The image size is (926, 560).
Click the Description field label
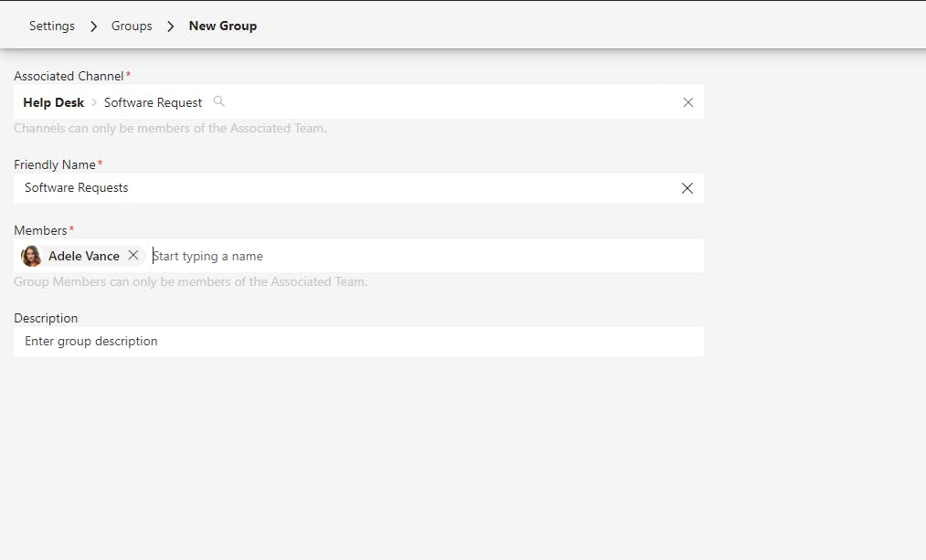pyautogui.click(x=46, y=318)
